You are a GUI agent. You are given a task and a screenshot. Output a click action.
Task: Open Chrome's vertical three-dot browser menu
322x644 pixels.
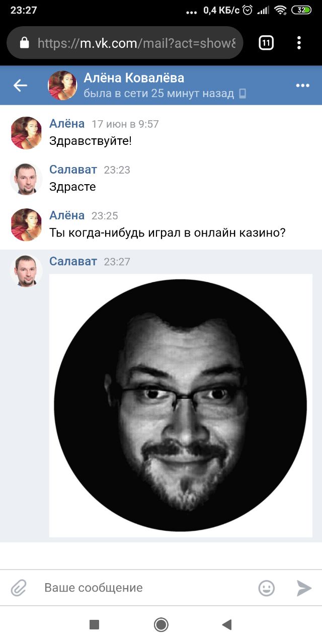(299, 43)
